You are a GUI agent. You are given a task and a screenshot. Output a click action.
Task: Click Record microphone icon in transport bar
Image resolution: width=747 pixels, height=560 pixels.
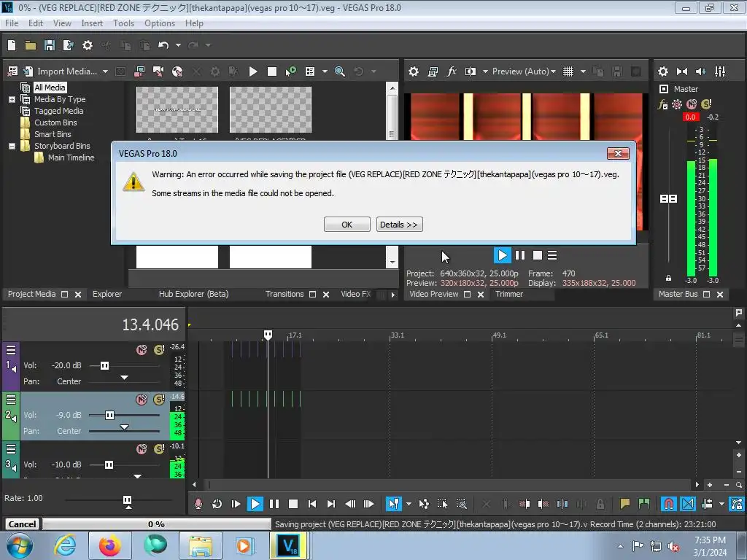point(198,504)
